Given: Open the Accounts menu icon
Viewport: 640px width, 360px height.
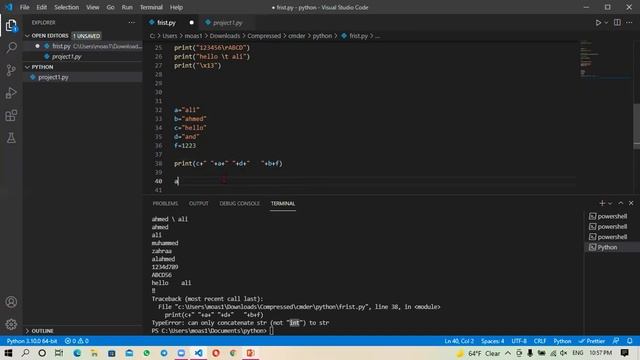Looking at the screenshot, I should coord(11,302).
